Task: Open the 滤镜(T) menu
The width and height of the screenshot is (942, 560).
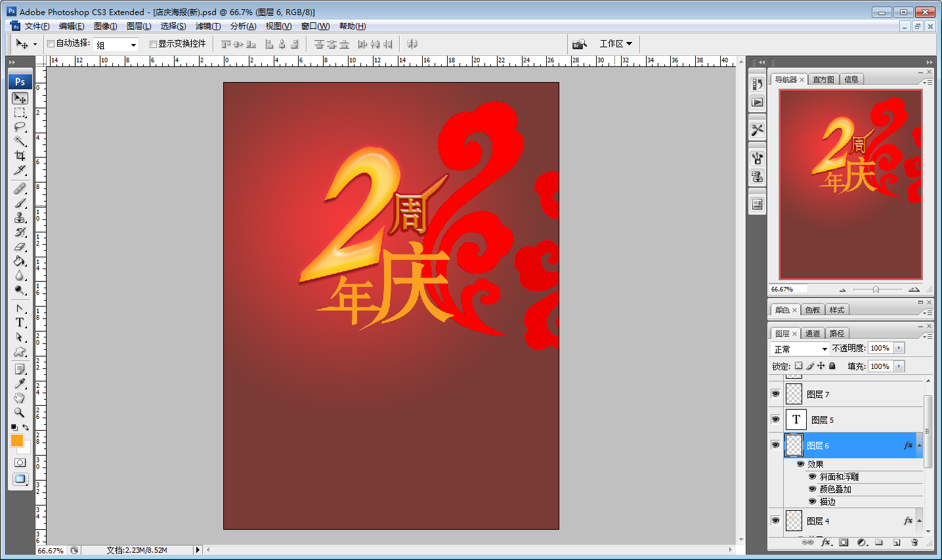Action: click(208, 26)
